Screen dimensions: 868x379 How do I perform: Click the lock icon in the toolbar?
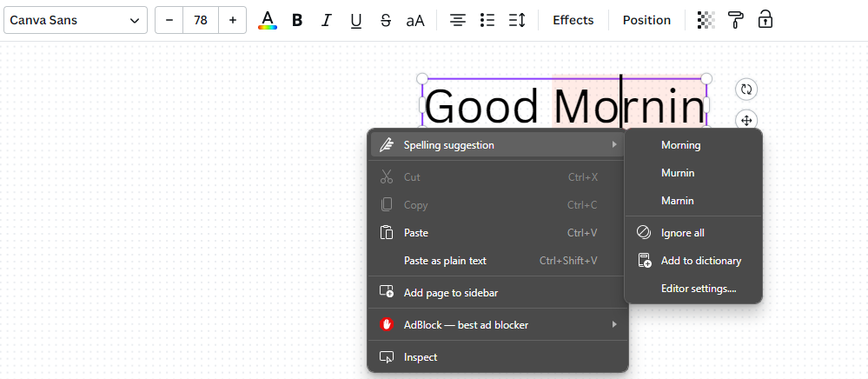click(x=765, y=19)
